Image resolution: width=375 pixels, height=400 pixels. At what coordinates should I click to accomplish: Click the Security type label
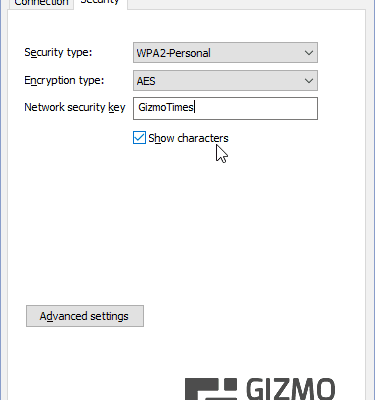pyautogui.click(x=58, y=52)
